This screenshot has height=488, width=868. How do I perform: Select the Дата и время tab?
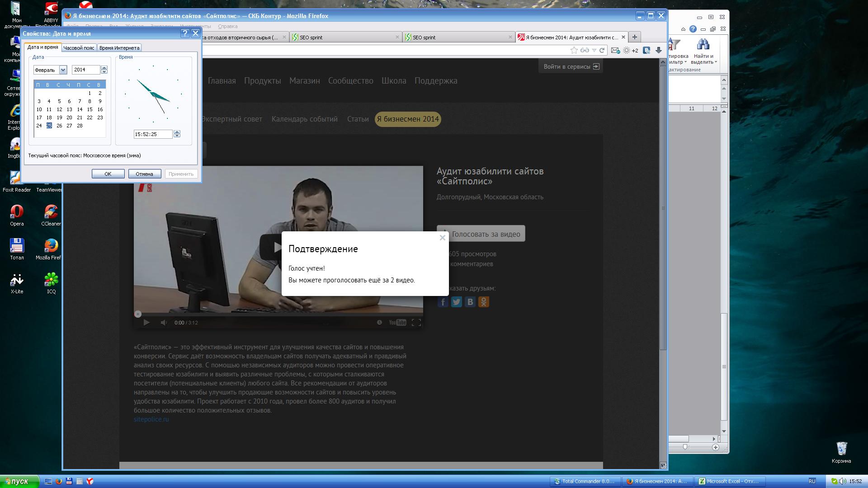[x=42, y=47]
